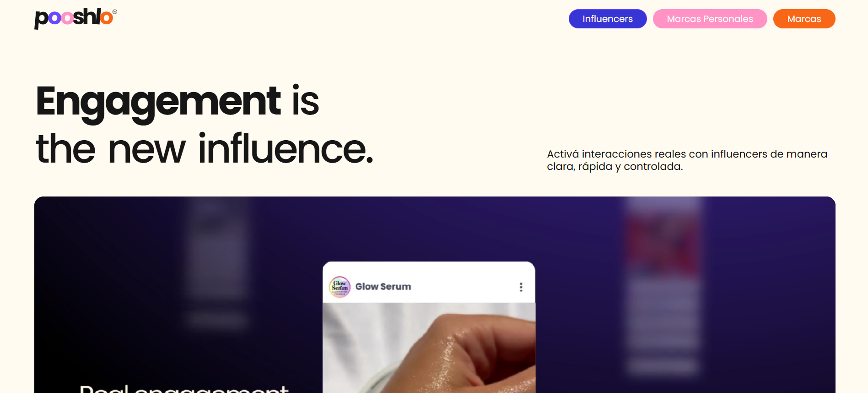
Task: Click the "the new influence." headline line
Action: coord(205,149)
